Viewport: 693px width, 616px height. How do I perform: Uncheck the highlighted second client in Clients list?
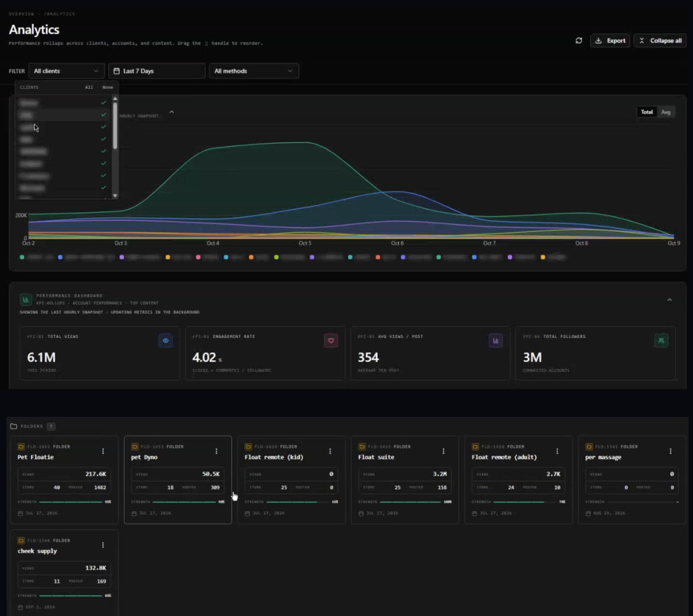[103, 114]
